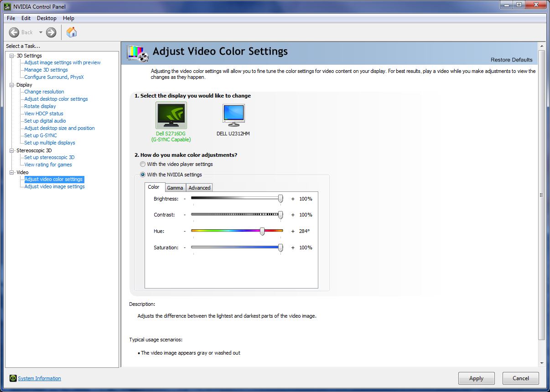Open Set up G-SYNC

click(41, 135)
